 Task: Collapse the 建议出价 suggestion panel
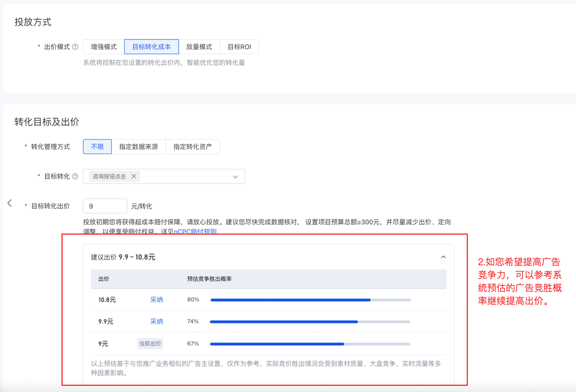(443, 257)
